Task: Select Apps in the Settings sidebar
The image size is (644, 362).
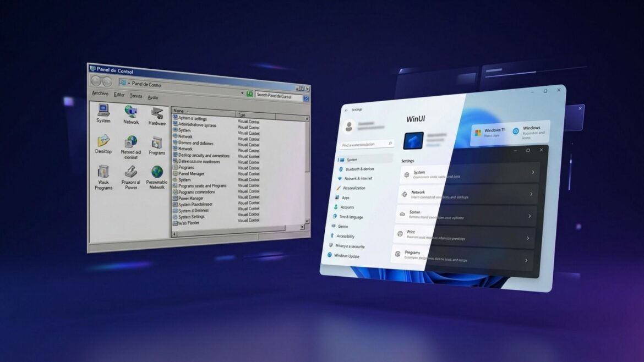Action: coord(342,198)
